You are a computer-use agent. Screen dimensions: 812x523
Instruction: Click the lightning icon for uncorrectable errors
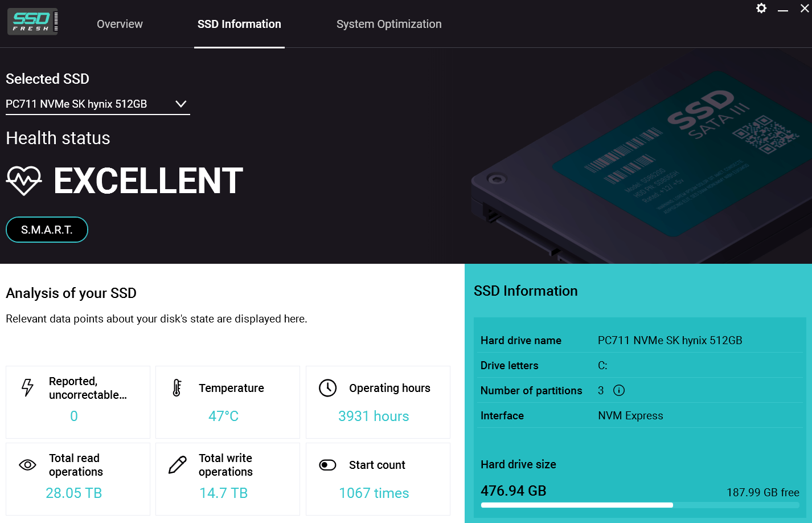[x=27, y=387]
